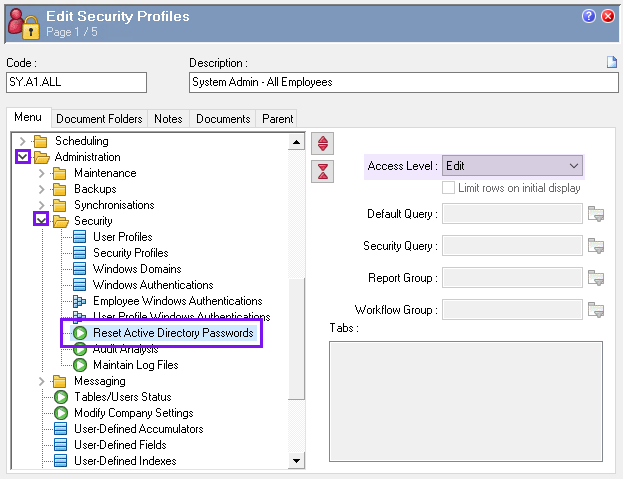Select the Tables/Users Status tree item
The height and width of the screenshot is (479, 623).
tap(122, 397)
